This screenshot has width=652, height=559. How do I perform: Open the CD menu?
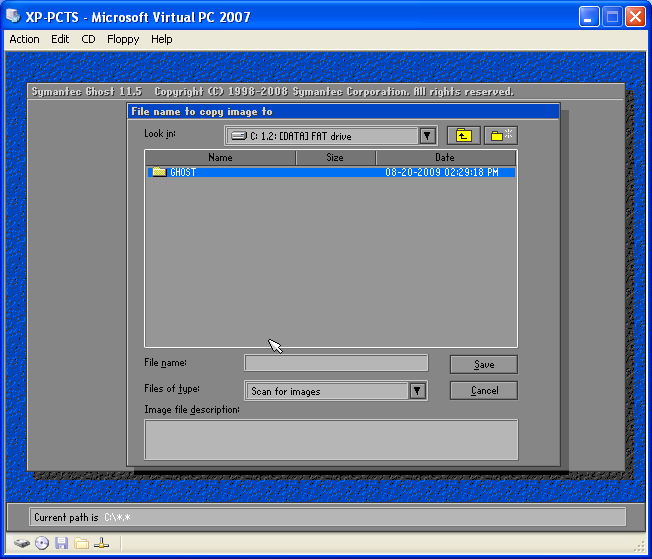click(88, 39)
